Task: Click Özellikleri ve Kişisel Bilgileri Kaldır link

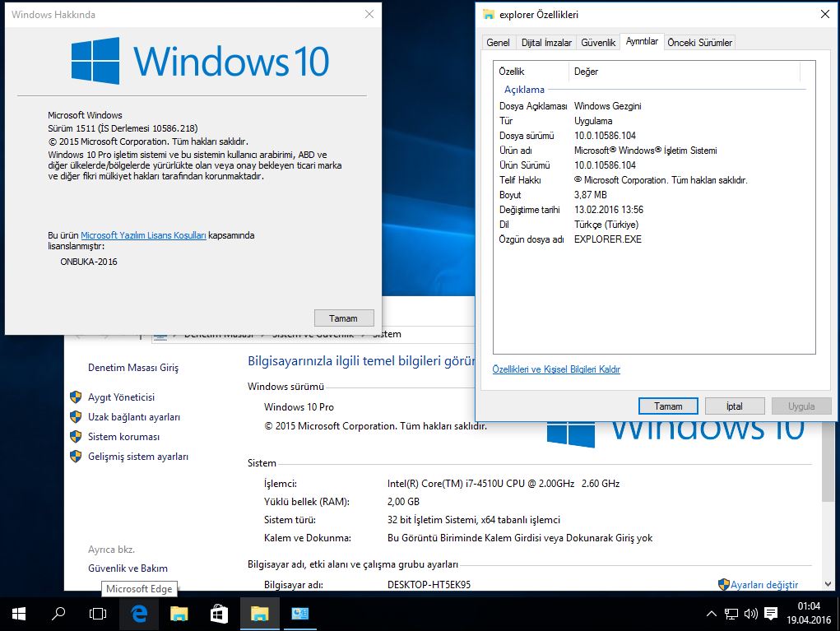Action: coord(556,370)
